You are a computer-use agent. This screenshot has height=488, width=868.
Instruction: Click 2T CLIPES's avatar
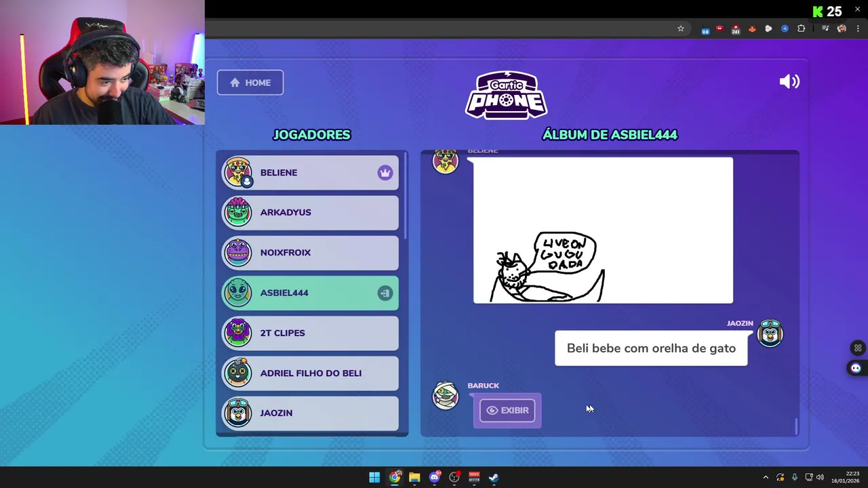238,333
